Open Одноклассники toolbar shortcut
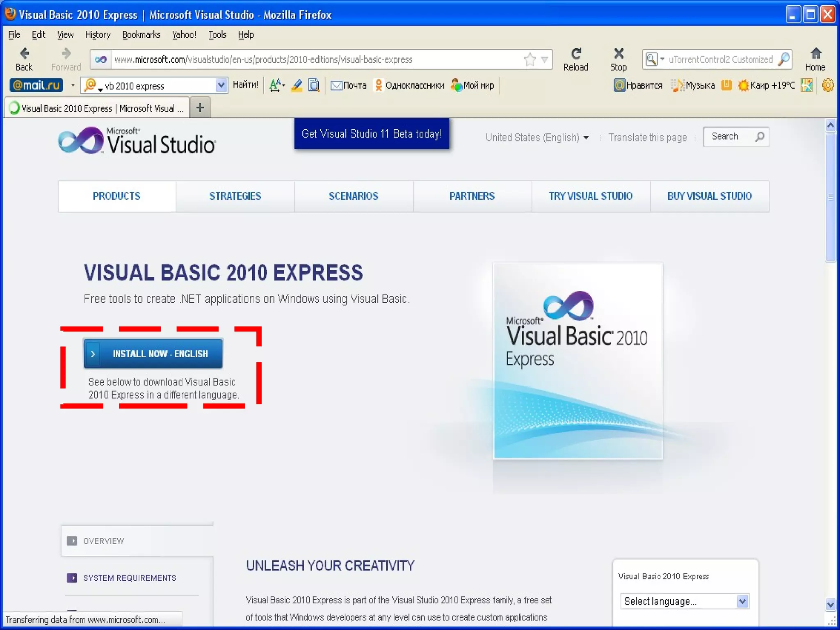Viewport: 840px width, 630px height. (x=409, y=85)
